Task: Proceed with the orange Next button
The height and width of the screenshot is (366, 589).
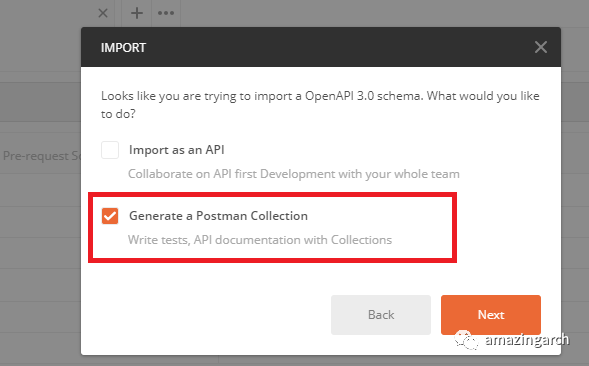Action: [x=491, y=315]
